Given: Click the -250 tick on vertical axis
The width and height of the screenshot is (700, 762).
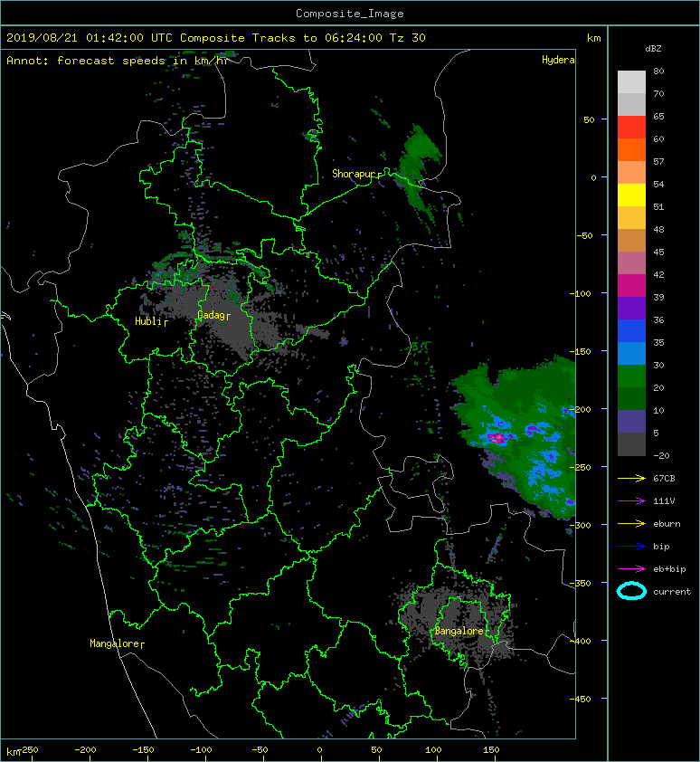Looking at the screenshot, I should point(580,468).
